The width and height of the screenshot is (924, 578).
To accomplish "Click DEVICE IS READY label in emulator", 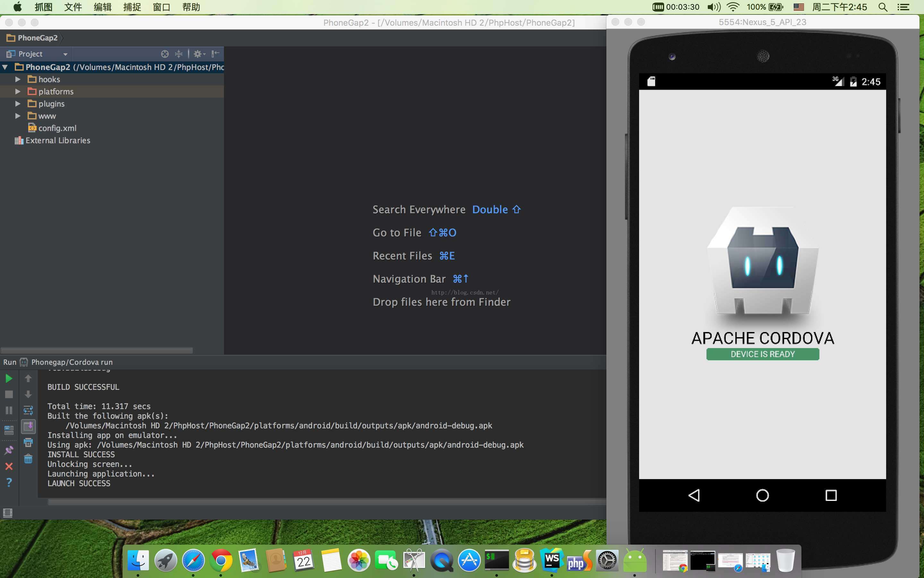I will pyautogui.click(x=763, y=354).
